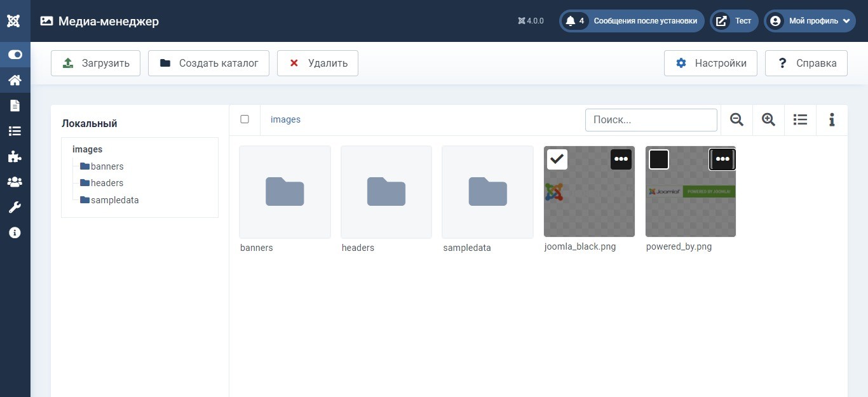Image resolution: width=868 pixels, height=397 pixels.
Task: Open the headers folder thumbnail
Action: [x=386, y=192]
